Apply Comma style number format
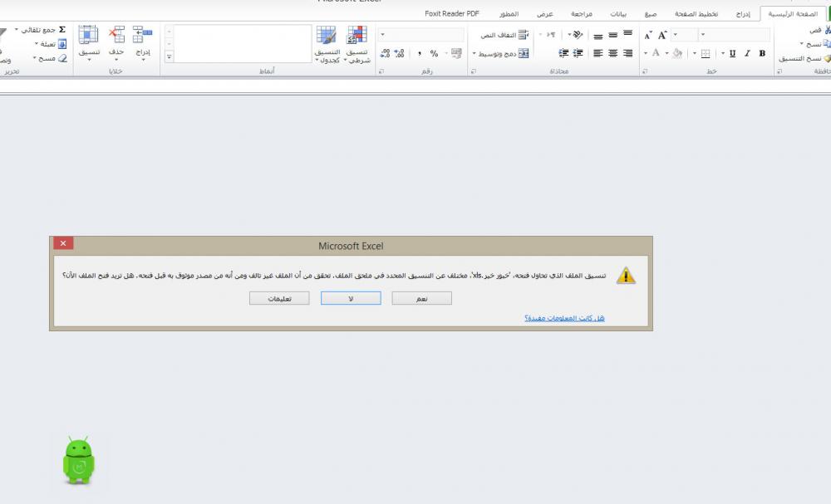The width and height of the screenshot is (831, 504). click(419, 53)
